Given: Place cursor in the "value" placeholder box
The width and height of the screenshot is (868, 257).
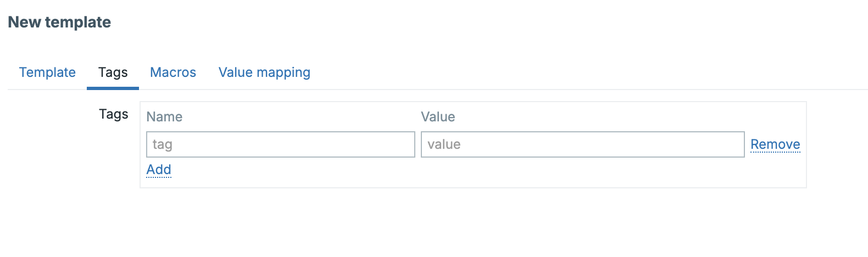Looking at the screenshot, I should 582,144.
